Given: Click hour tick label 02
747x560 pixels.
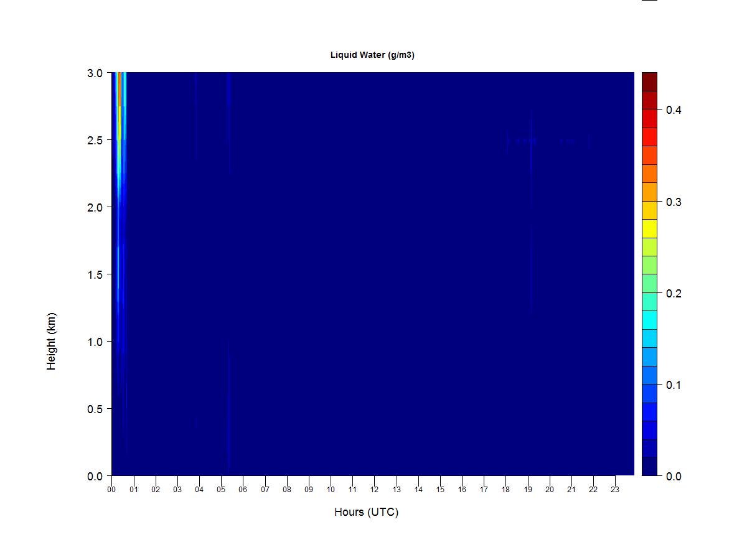Looking at the screenshot, I should [156, 490].
